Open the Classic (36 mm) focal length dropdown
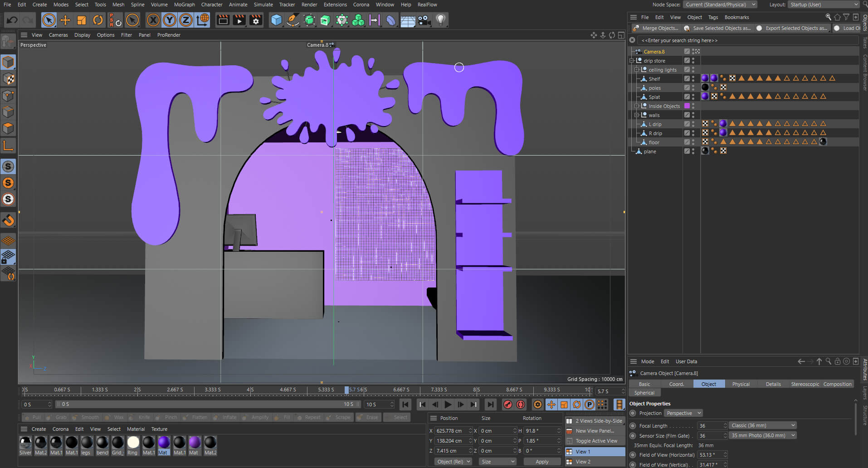The width and height of the screenshot is (868, 468). pos(763,425)
